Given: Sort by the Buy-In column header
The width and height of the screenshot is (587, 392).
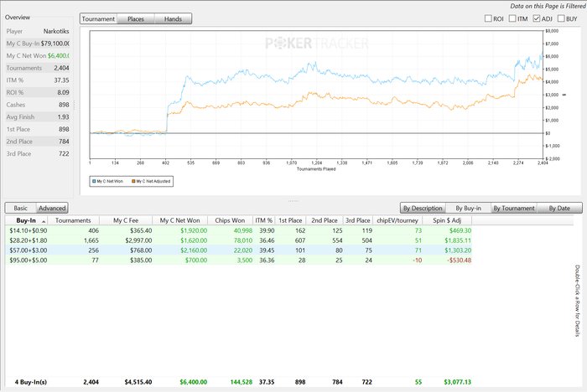Looking at the screenshot, I should 26,220.
